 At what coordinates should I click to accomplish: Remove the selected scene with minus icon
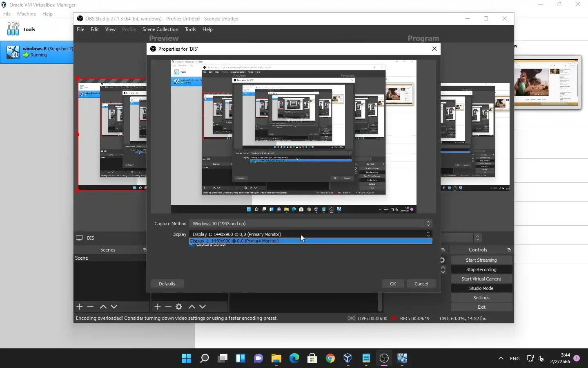pos(91,307)
